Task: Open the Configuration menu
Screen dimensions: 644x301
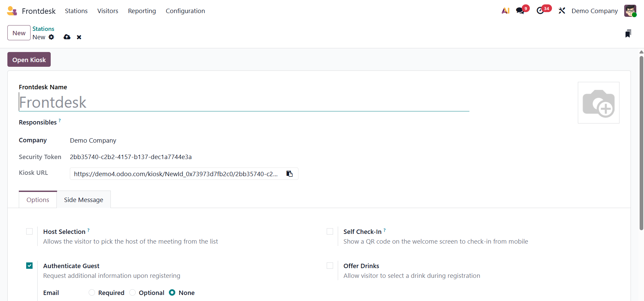Action: [185, 11]
